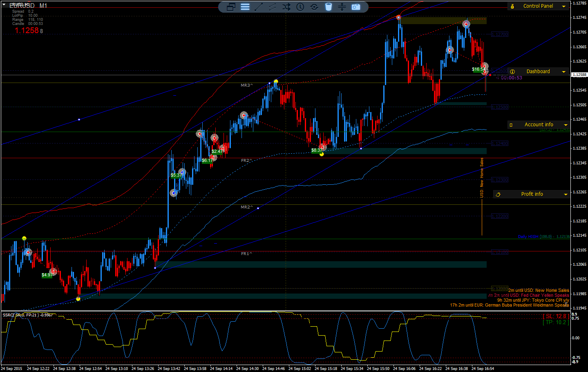This screenshot has width=588, height=372.
Task: Click the $8.37 trade profit label
Action: pyautogui.click(x=317, y=150)
